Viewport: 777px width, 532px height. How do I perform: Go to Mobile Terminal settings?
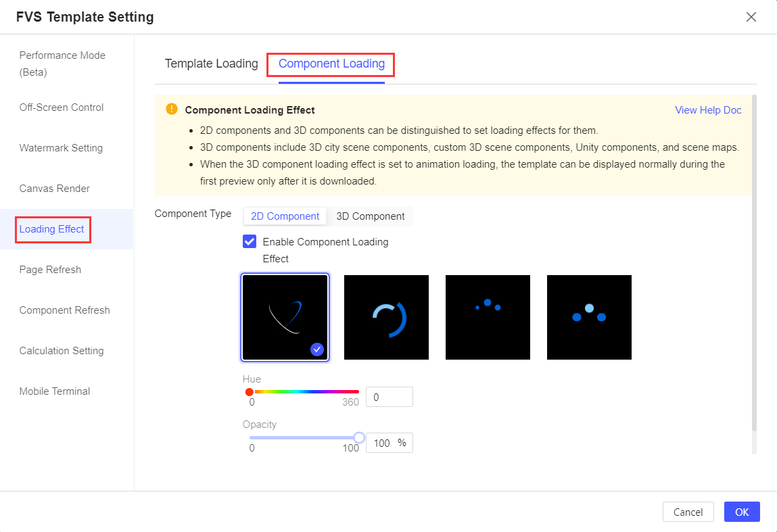coord(55,391)
